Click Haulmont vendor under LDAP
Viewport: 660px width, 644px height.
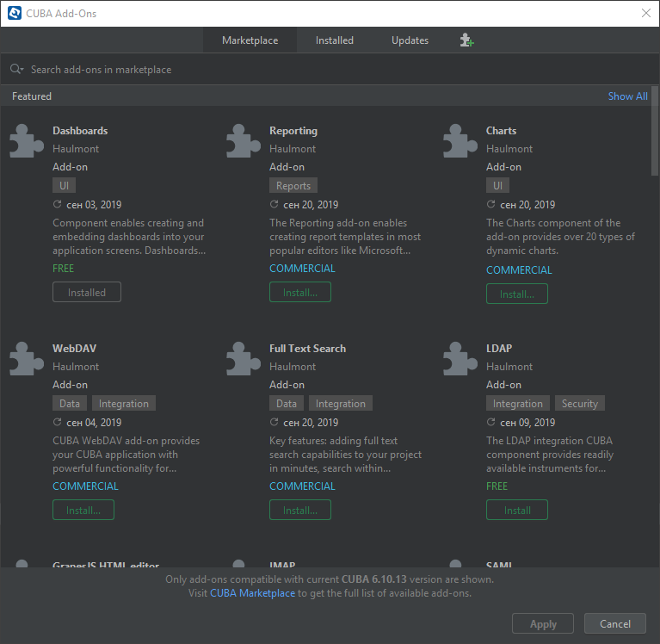[509, 367]
